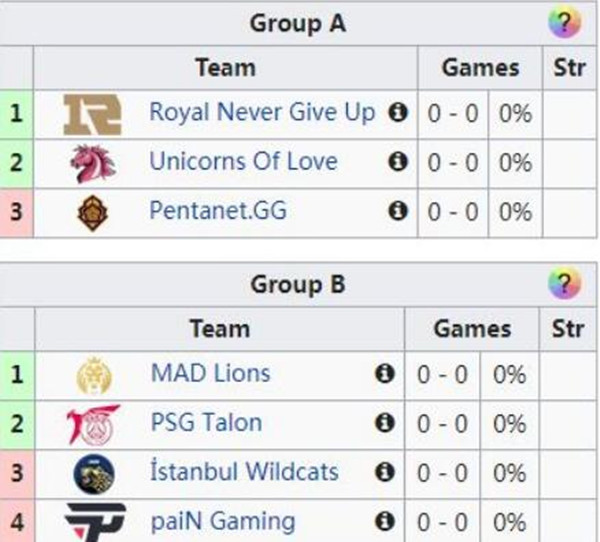This screenshot has width=600, height=542.
Task: Open the PSG Talon team link
Action: click(207, 423)
